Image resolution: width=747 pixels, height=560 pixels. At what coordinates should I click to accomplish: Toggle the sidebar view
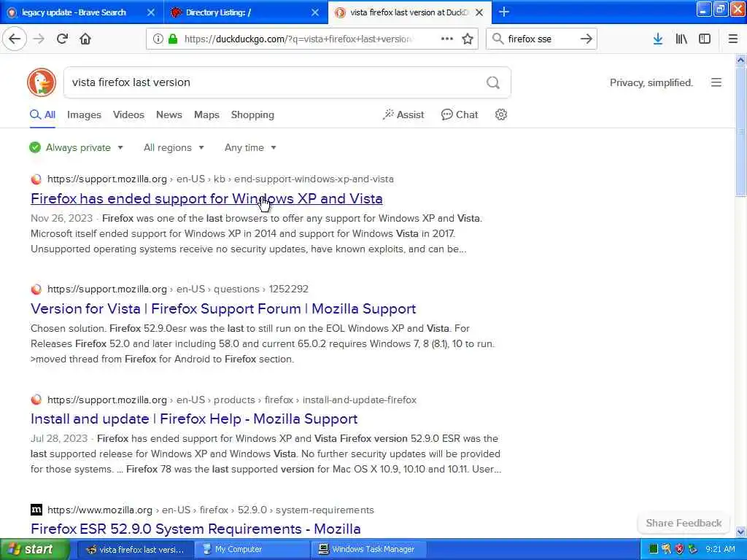coord(705,39)
